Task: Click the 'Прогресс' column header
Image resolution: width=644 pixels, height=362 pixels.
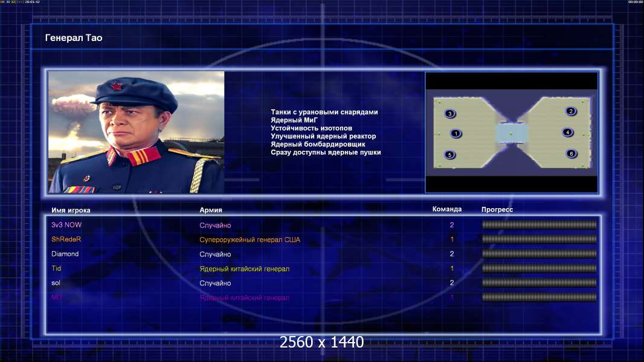Action: pyautogui.click(x=497, y=209)
